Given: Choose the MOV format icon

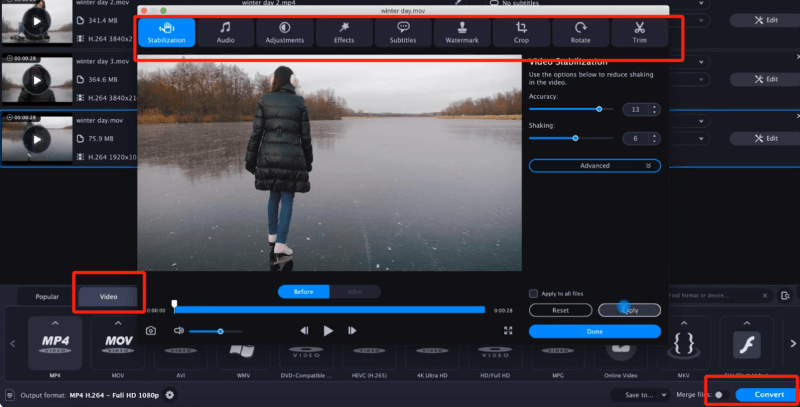Looking at the screenshot, I should point(118,344).
